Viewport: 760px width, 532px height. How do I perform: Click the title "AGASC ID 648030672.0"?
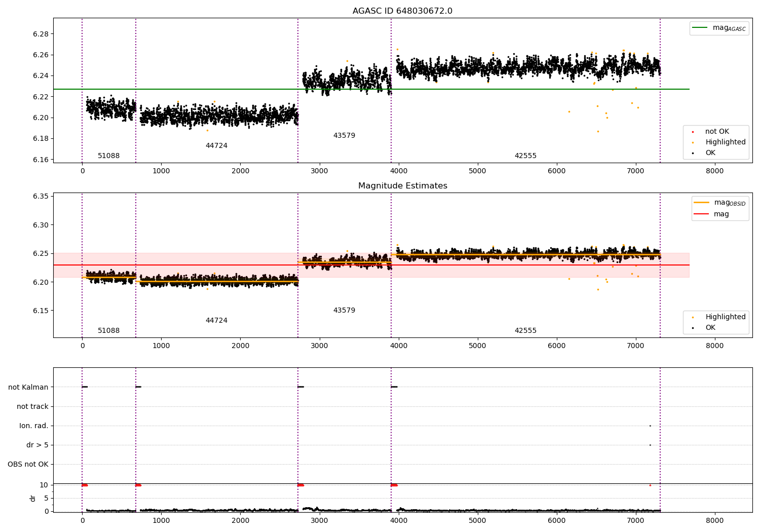coord(402,11)
